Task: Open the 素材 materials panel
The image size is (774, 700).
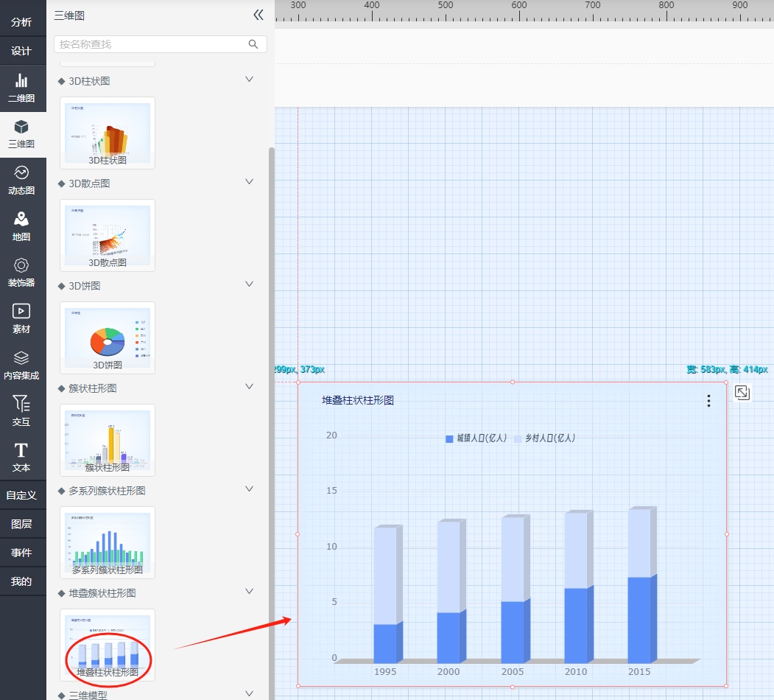Action: tap(21, 319)
